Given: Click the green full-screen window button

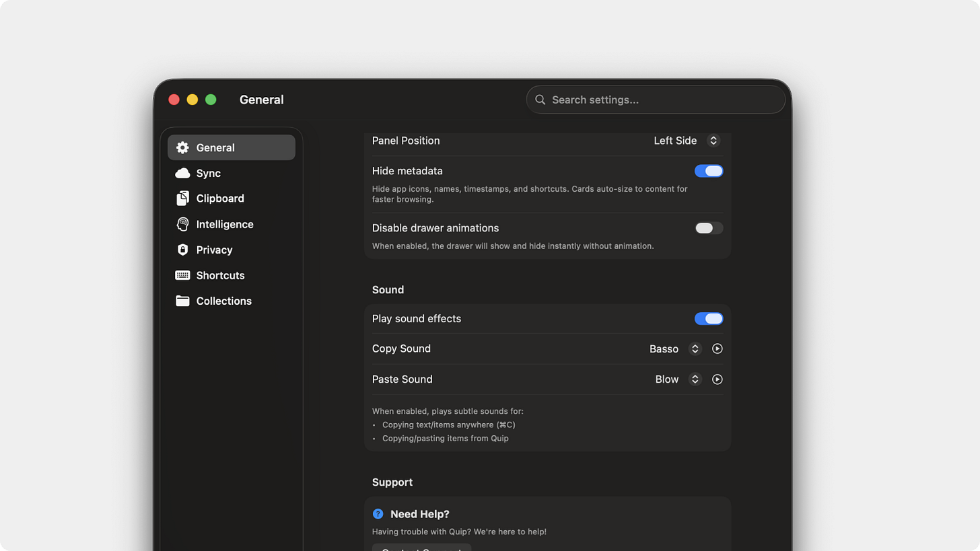Looking at the screenshot, I should point(211,100).
